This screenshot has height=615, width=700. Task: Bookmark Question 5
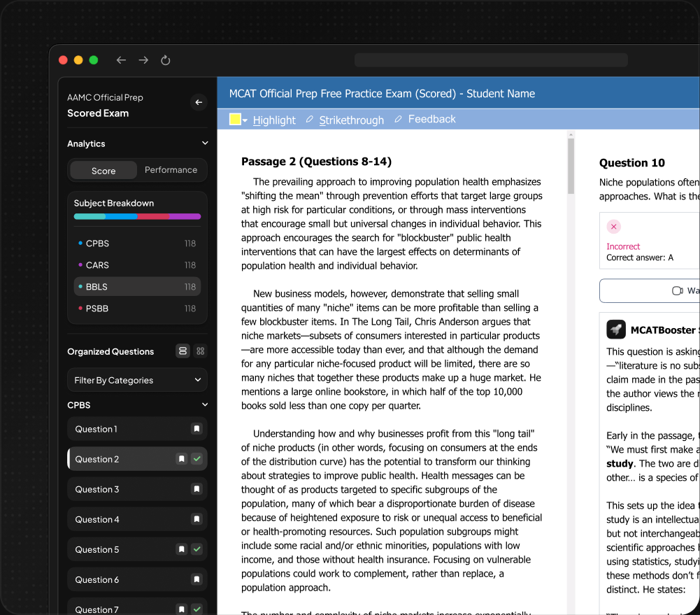tap(181, 549)
